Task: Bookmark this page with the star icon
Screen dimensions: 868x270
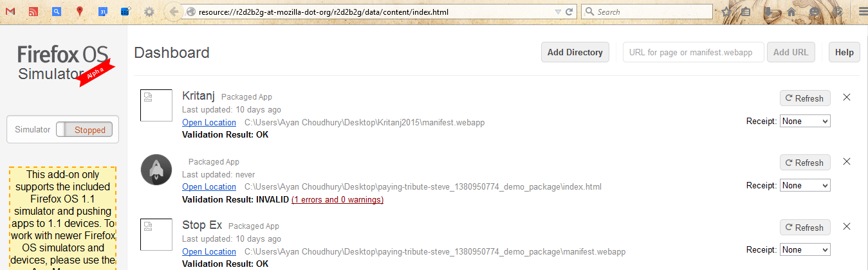Action: click(x=726, y=12)
